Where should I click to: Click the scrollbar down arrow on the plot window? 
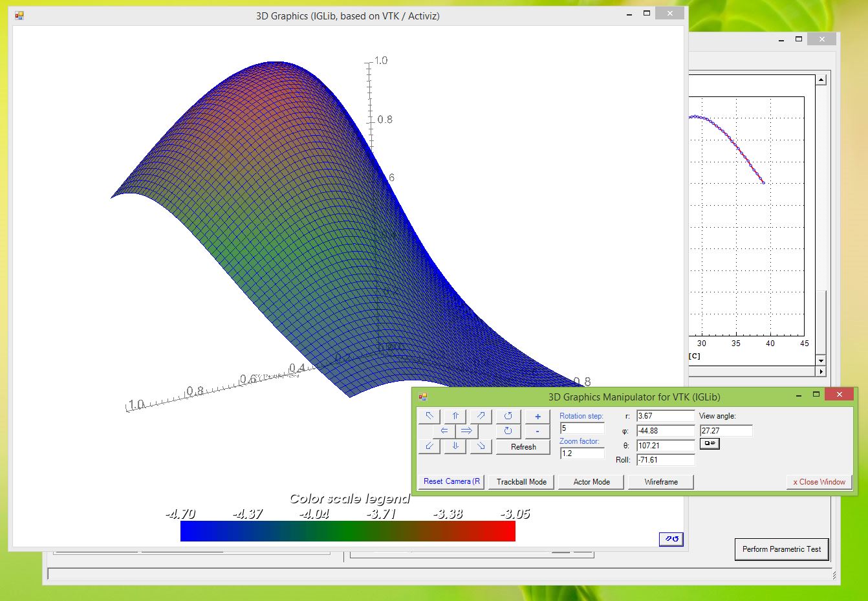(821, 360)
